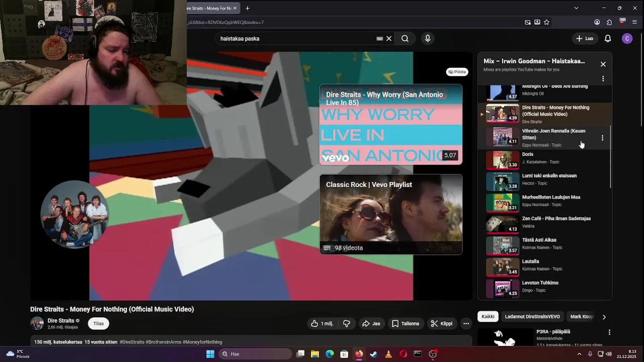Click the taskbar Hae search box

pyautogui.click(x=257, y=354)
